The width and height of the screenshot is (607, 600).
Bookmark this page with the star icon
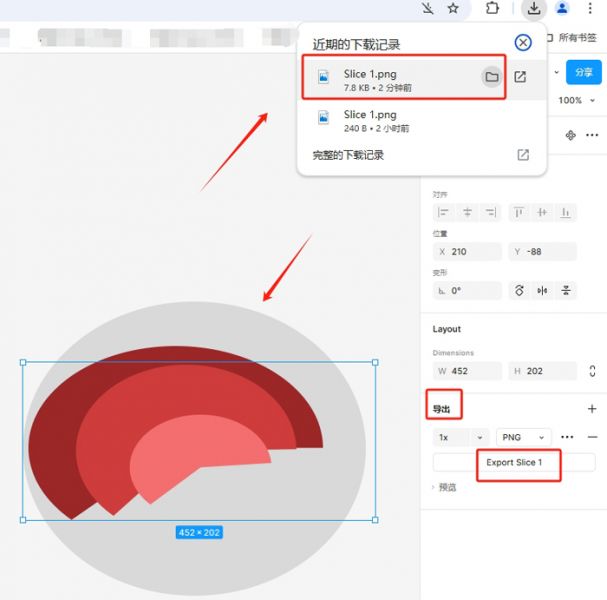[x=453, y=9]
